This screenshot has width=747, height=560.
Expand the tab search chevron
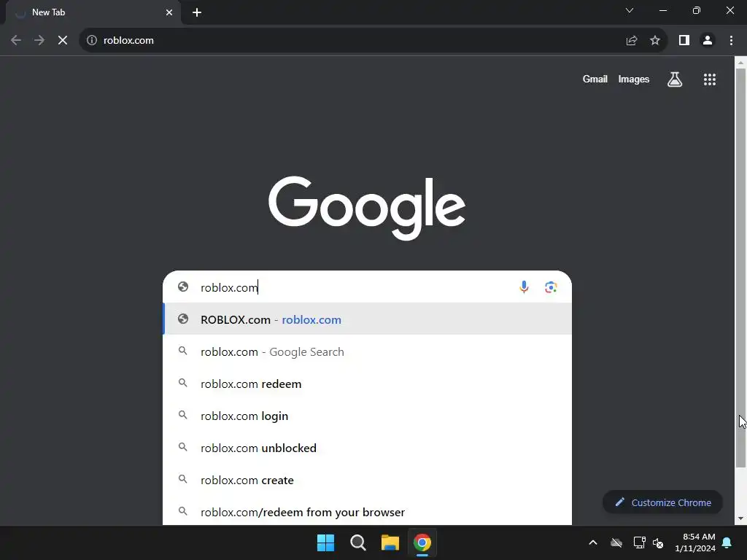pyautogui.click(x=630, y=10)
